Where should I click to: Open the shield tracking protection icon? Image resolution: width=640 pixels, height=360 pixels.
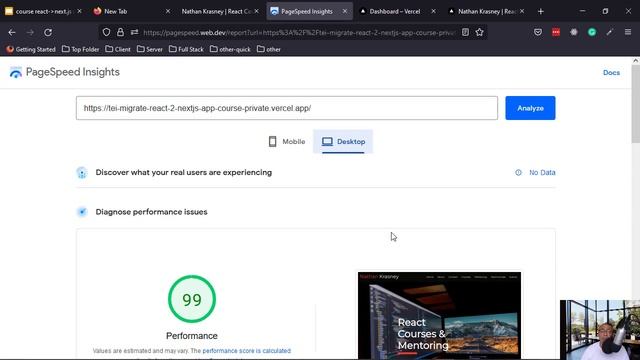coord(106,32)
